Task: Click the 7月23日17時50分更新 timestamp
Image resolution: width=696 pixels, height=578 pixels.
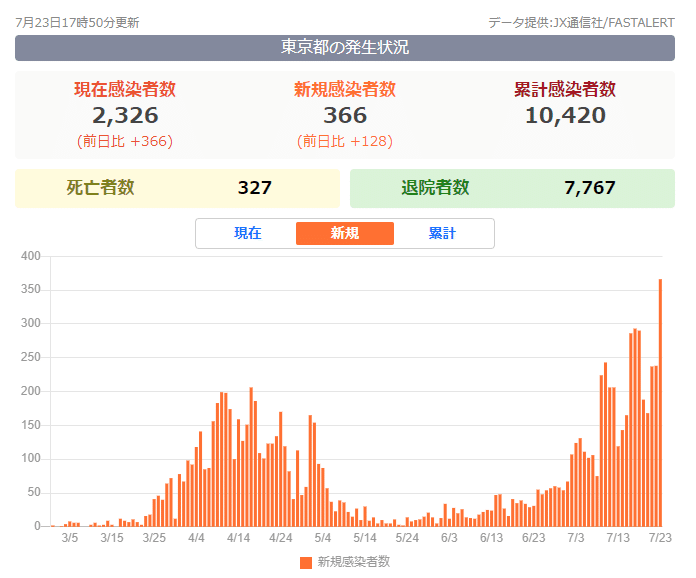Action: (77, 23)
